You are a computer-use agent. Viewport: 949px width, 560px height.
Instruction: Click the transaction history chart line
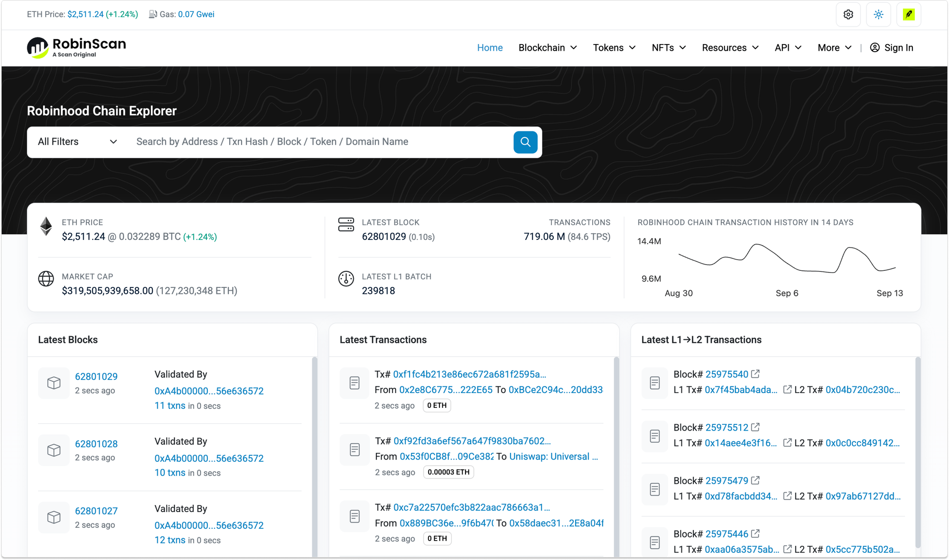tap(787, 258)
